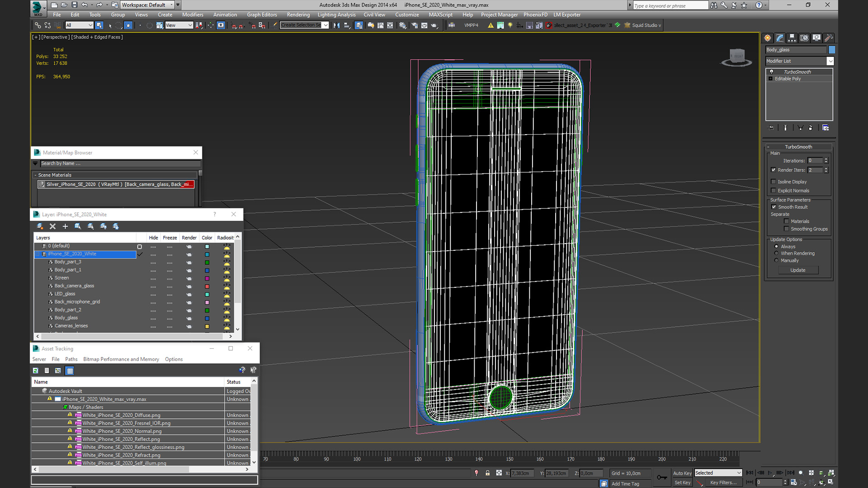
Task: Toggle Smooth Result checkbox
Action: coord(774,207)
